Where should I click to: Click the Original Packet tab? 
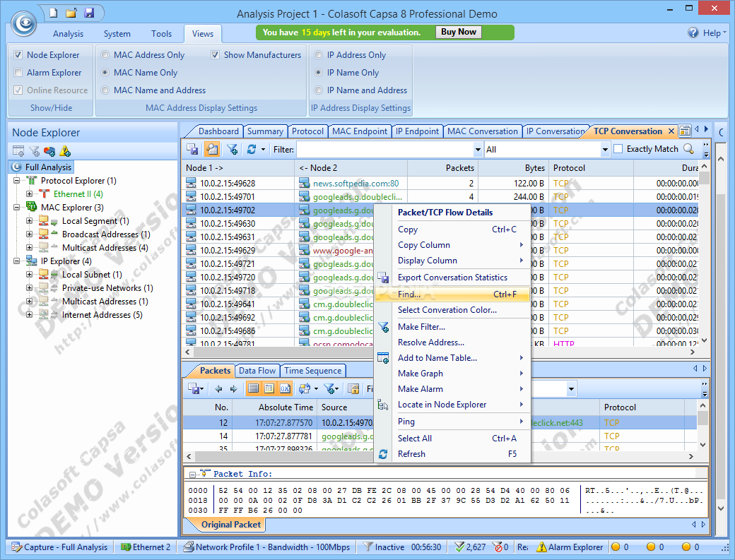click(x=230, y=525)
